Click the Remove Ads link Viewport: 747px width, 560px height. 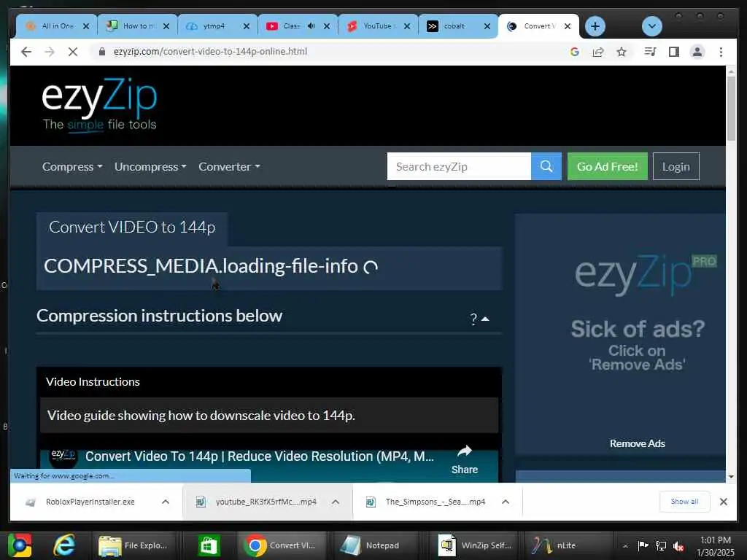click(637, 443)
